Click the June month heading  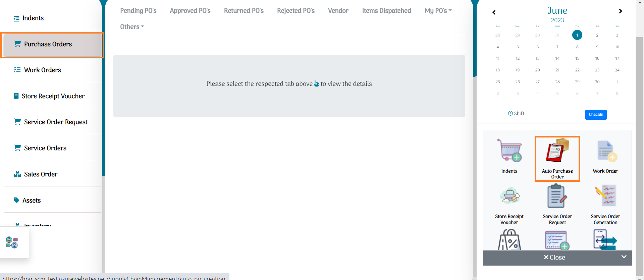click(557, 11)
